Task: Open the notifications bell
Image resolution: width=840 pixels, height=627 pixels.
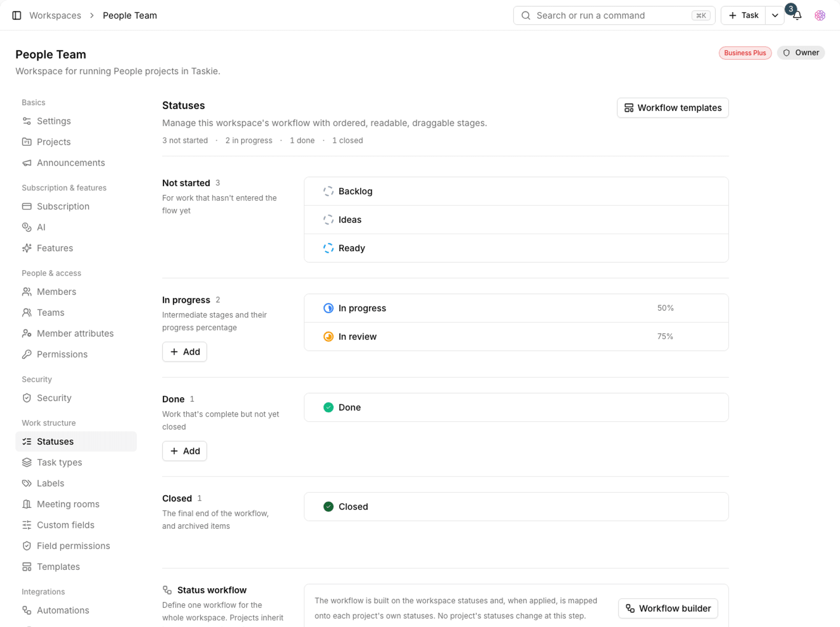Action: point(797,16)
